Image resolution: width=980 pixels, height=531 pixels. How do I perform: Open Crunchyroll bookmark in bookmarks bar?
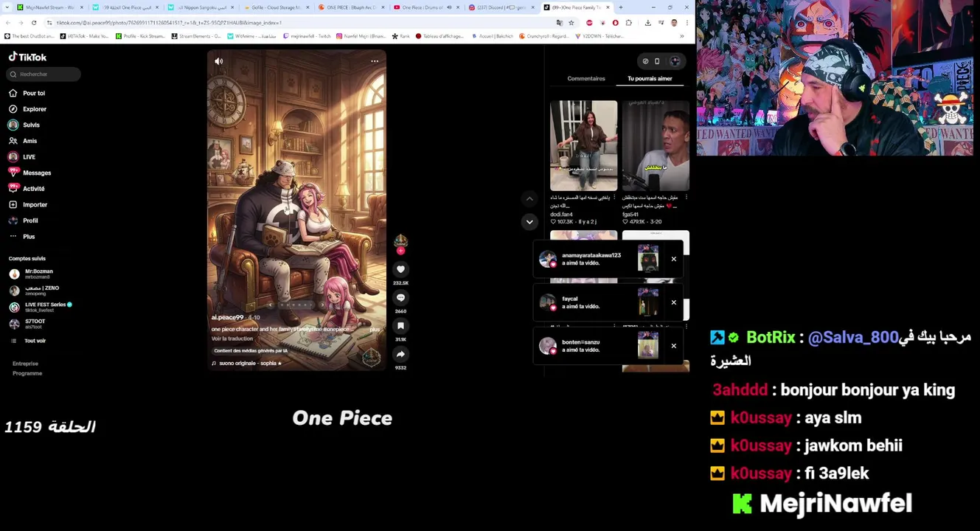(x=544, y=35)
